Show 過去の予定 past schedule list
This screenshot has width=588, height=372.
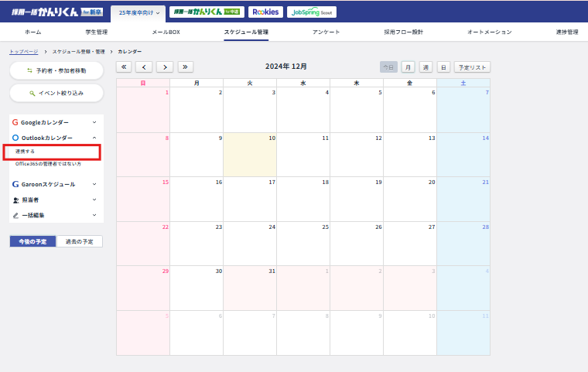pos(79,241)
